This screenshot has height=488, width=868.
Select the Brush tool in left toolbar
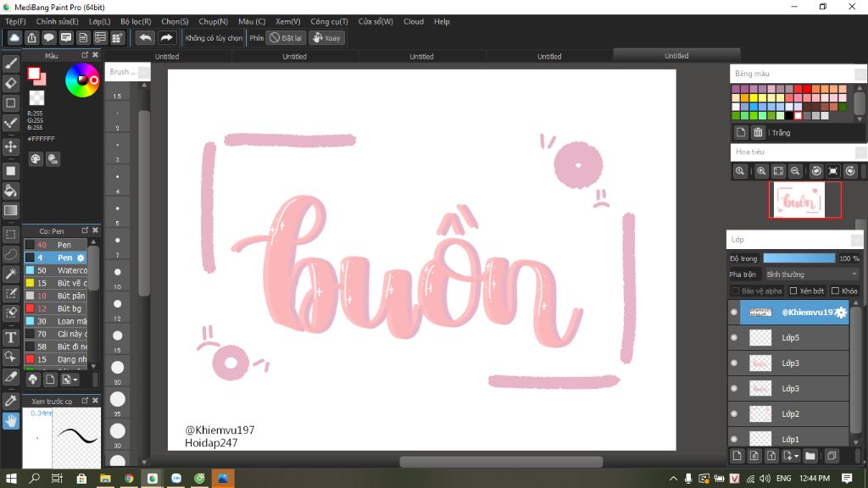10,64
